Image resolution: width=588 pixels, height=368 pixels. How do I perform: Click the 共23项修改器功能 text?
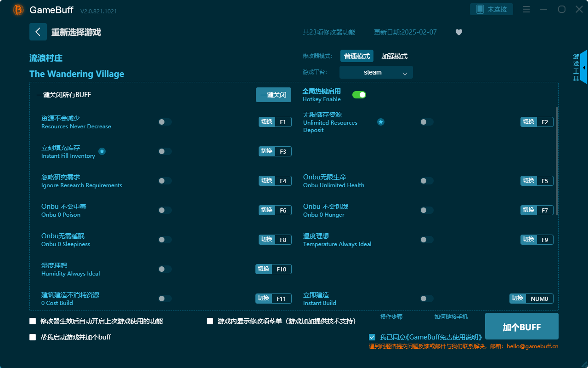click(329, 32)
